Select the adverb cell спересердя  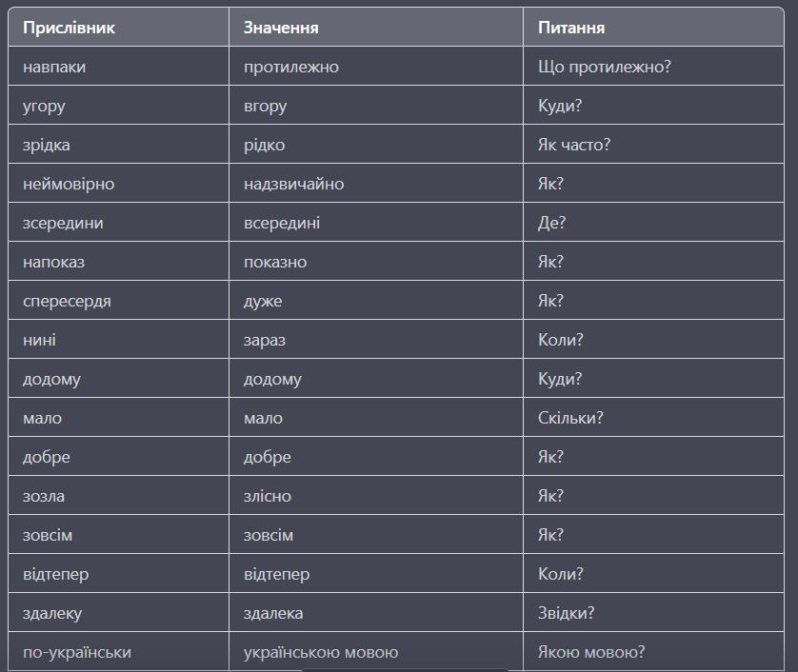(x=67, y=301)
